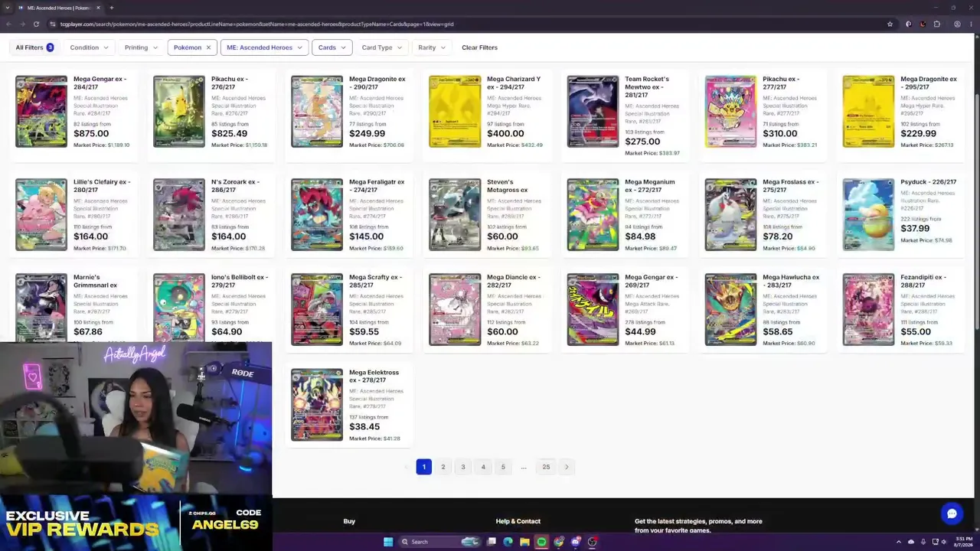Open the Pikachu ex 277/217 card image
The image size is (980, 551).
point(730,111)
